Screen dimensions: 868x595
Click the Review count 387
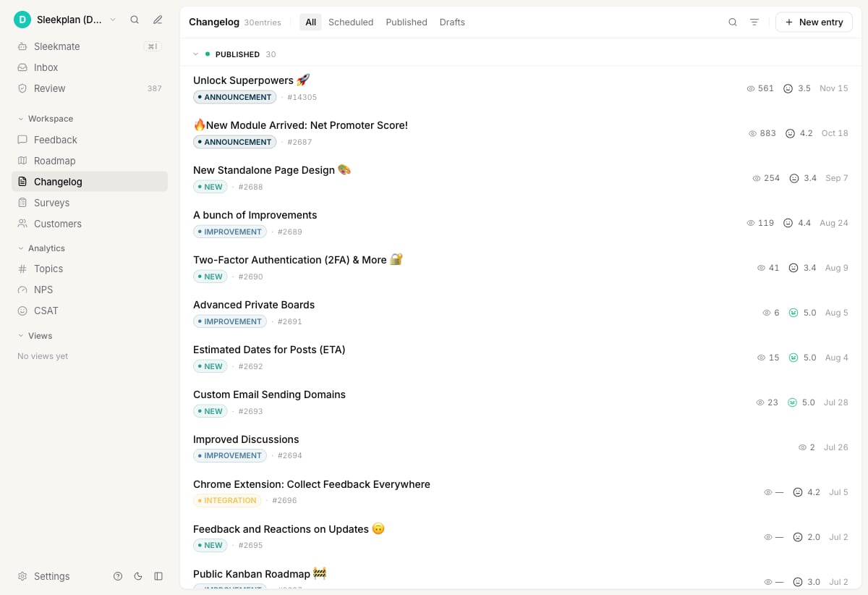pyautogui.click(x=154, y=88)
